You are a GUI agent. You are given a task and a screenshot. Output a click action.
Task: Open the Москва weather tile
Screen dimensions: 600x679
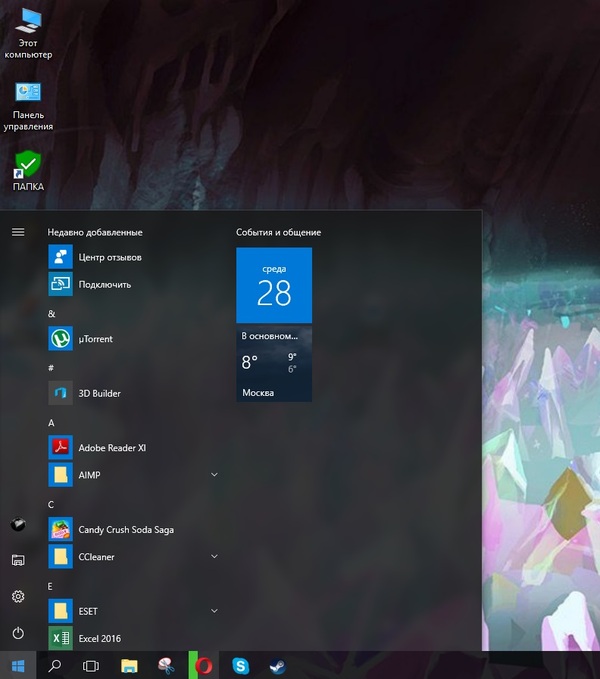(273, 364)
